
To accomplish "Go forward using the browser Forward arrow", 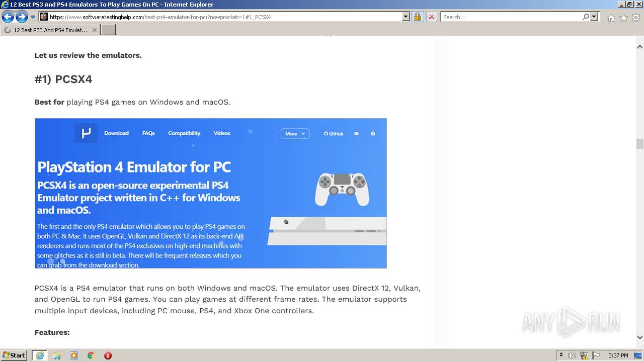I will click(22, 17).
